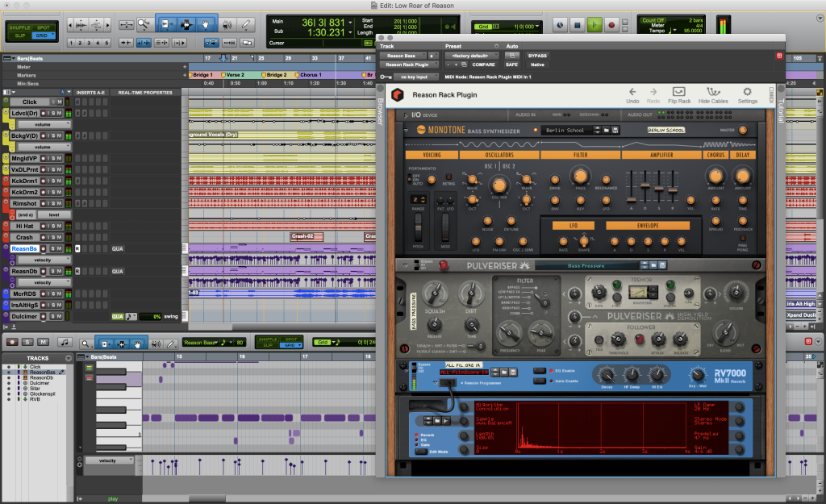Open Reason Rack Plugin Settings

[x=747, y=95]
